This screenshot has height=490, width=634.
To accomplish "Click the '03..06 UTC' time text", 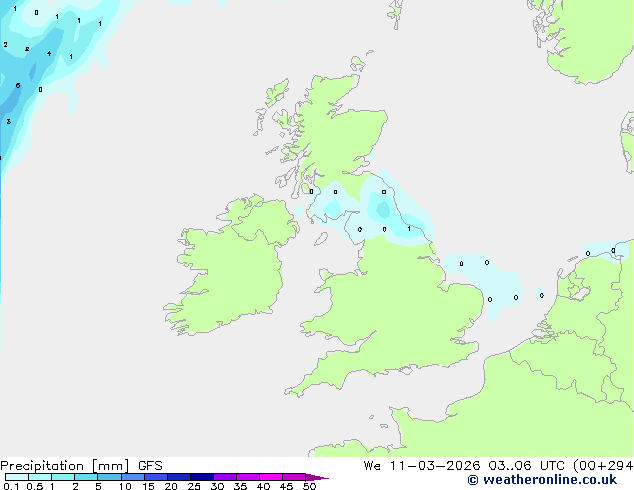I will click(x=526, y=466).
